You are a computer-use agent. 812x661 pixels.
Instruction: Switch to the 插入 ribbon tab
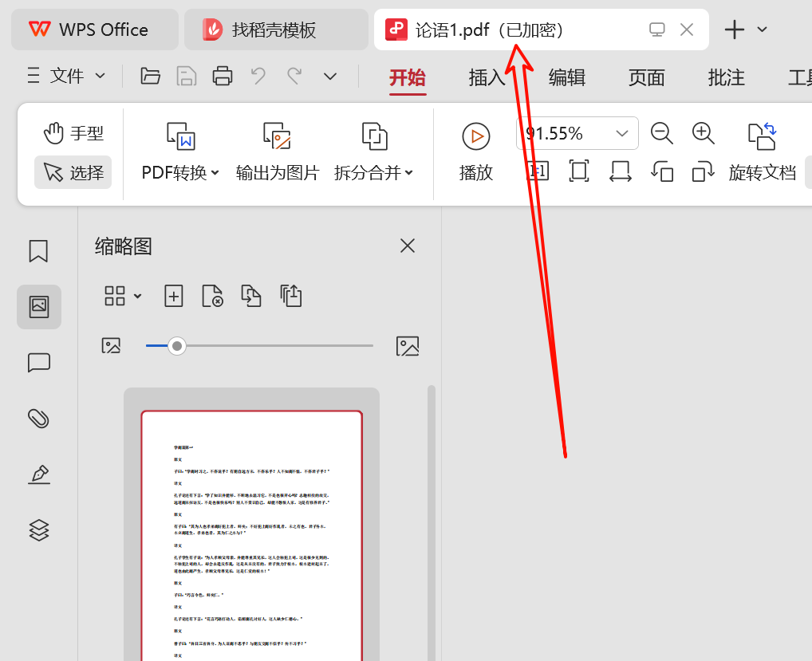(487, 77)
